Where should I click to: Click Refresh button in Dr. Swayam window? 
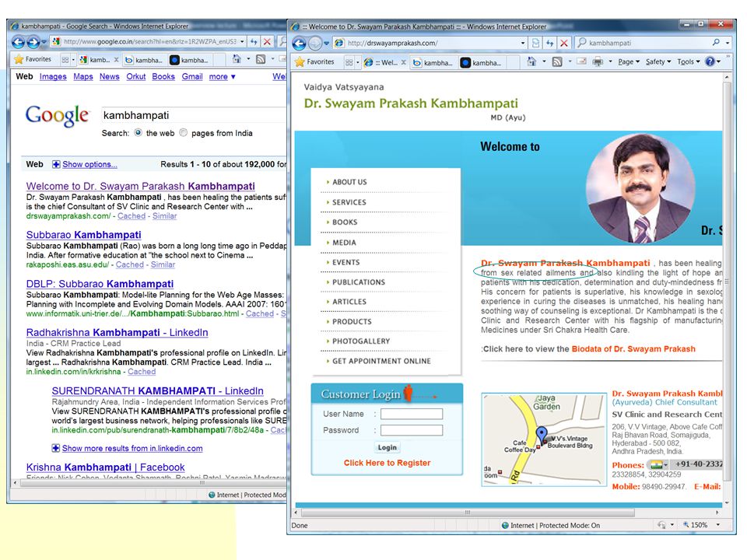click(x=550, y=43)
